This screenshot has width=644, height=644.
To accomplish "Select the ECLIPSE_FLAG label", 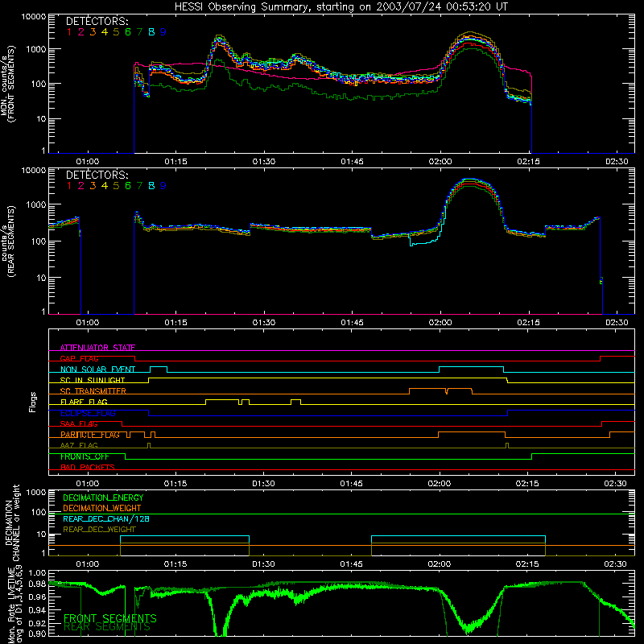I will [88, 413].
